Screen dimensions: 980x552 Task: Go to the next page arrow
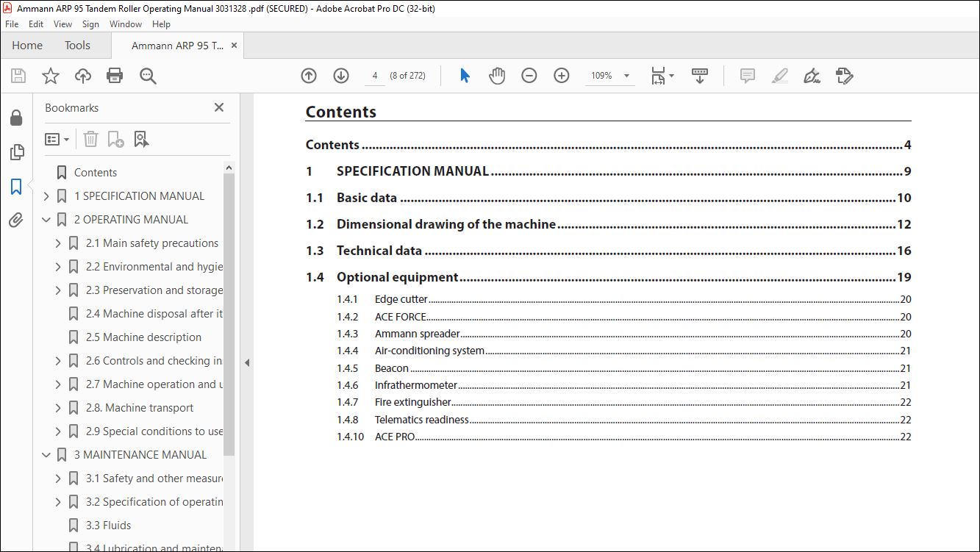(x=341, y=76)
